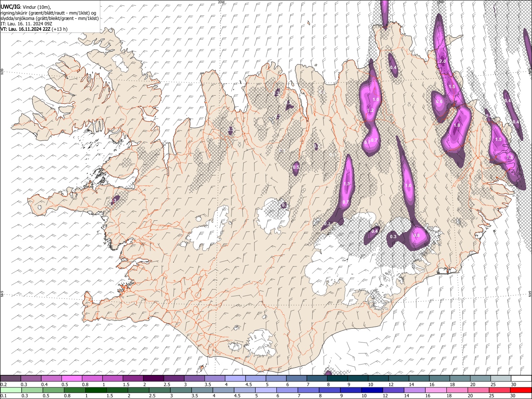Click the white snow legend swatch labeled 30
The height and width of the screenshot is (399, 532).
[521, 378]
